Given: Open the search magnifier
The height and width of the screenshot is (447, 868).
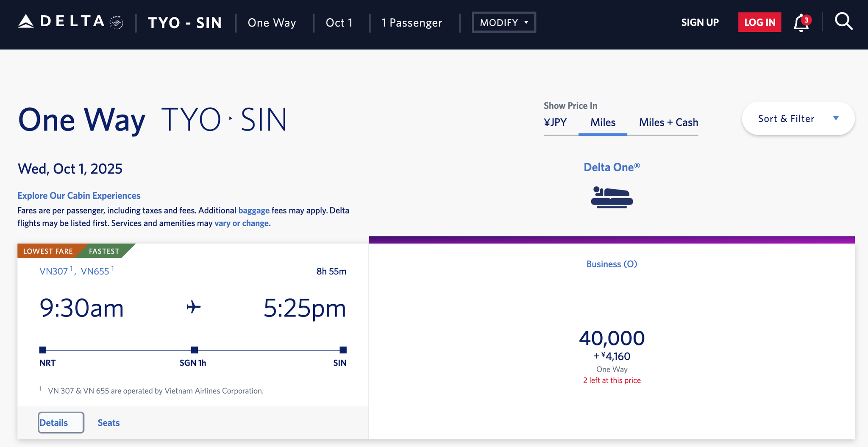Looking at the screenshot, I should [x=843, y=22].
